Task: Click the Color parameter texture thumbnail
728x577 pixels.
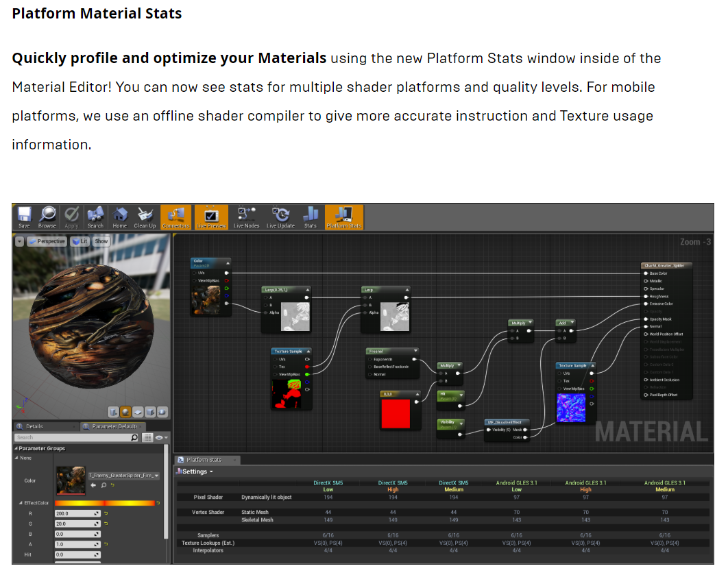Action: point(71,480)
